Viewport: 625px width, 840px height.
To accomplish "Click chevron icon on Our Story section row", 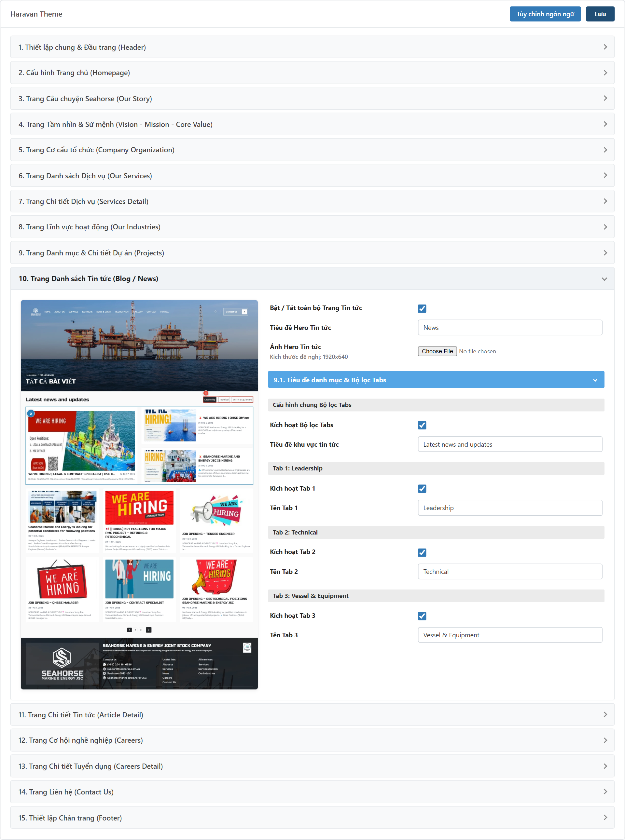I will [x=605, y=98].
